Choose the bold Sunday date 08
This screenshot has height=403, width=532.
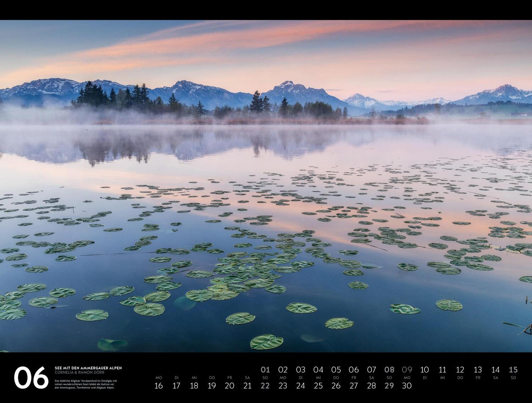[389, 370]
